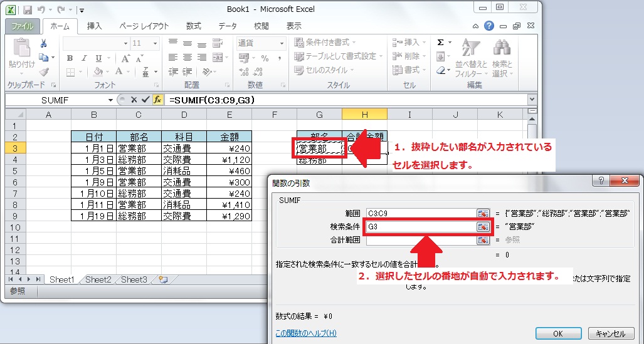Click the Insert Function fx button

click(157, 100)
